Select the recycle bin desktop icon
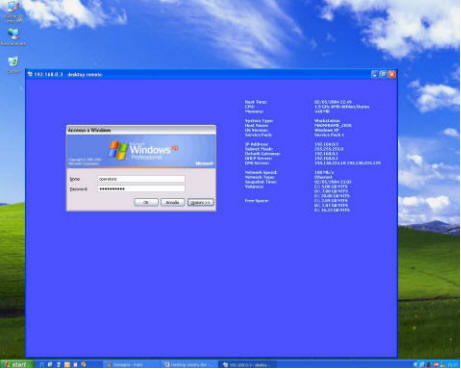Image resolution: width=461 pixels, height=369 pixels. [x=13, y=65]
